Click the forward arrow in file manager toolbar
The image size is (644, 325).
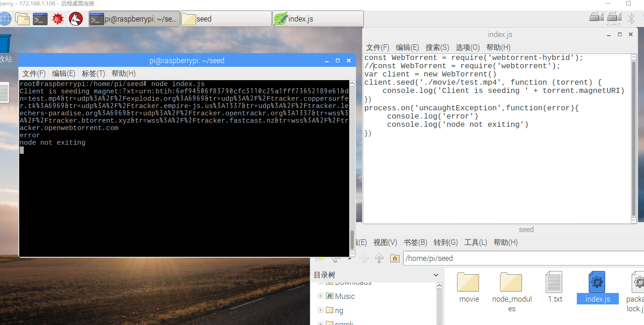364,258
